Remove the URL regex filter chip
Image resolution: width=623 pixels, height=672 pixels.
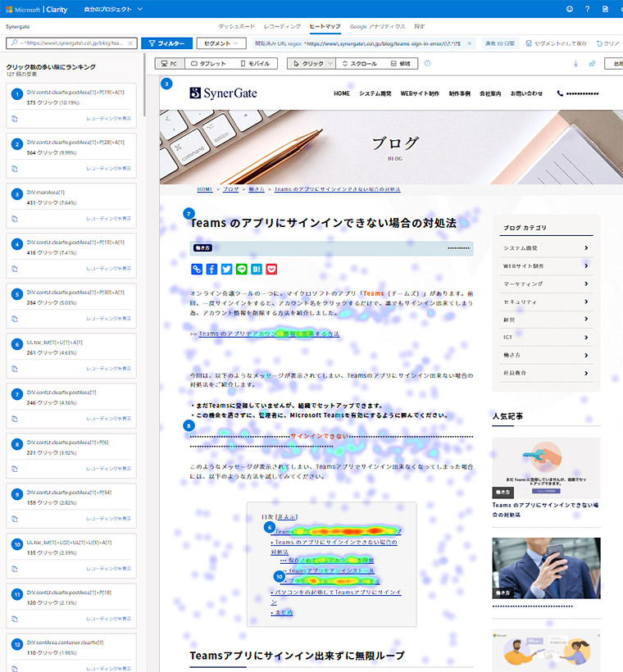470,43
